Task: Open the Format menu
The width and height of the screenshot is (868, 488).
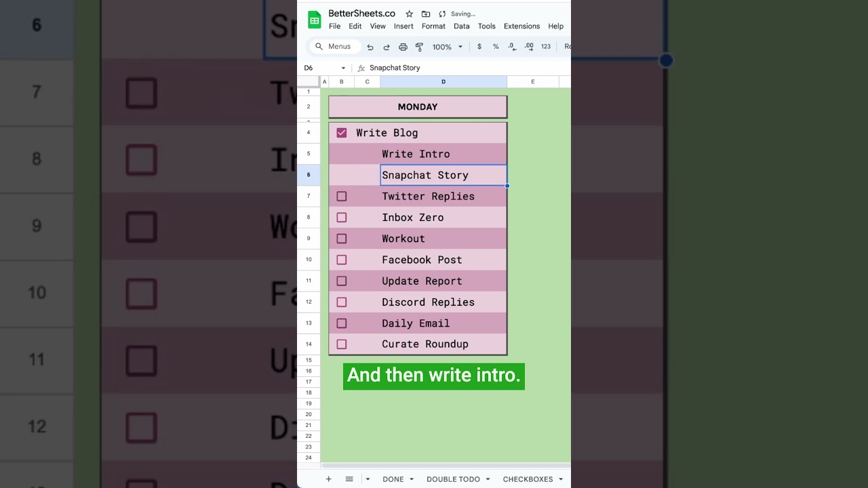Action: (x=433, y=26)
